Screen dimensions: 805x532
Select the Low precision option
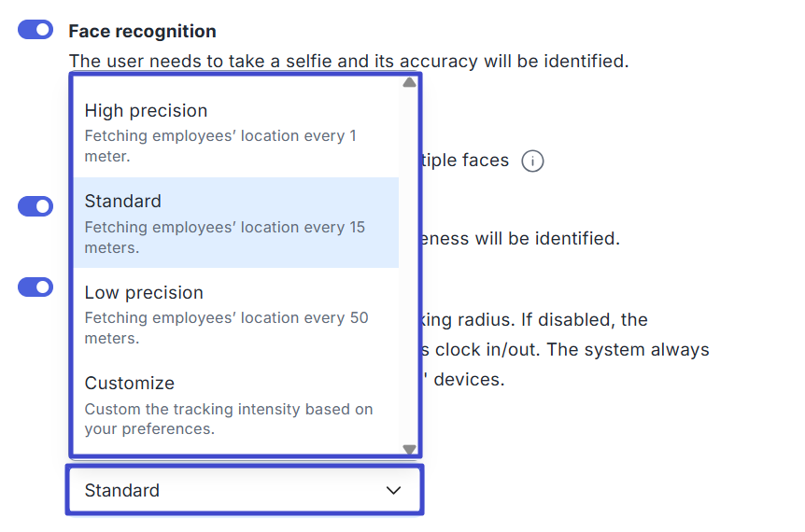(x=144, y=292)
